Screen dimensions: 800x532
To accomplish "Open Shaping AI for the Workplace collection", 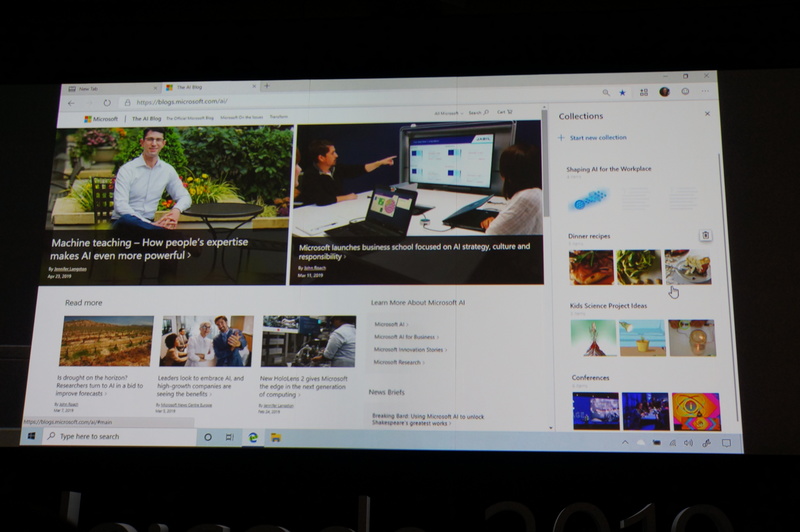I will pos(609,169).
